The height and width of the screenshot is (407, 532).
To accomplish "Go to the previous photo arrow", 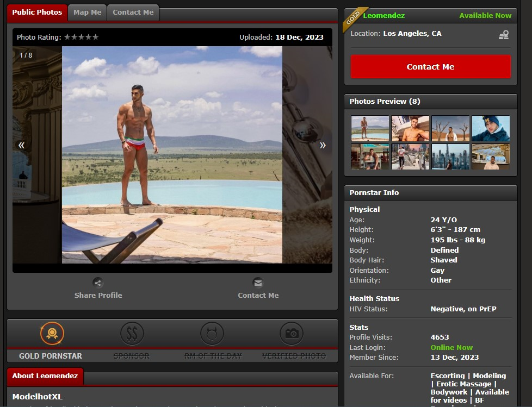I will point(21,146).
